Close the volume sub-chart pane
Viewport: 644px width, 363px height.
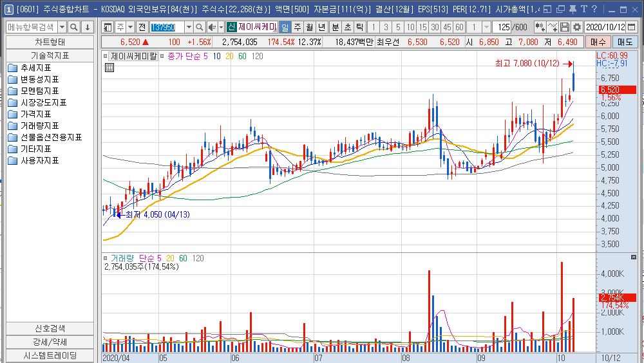[633, 257]
